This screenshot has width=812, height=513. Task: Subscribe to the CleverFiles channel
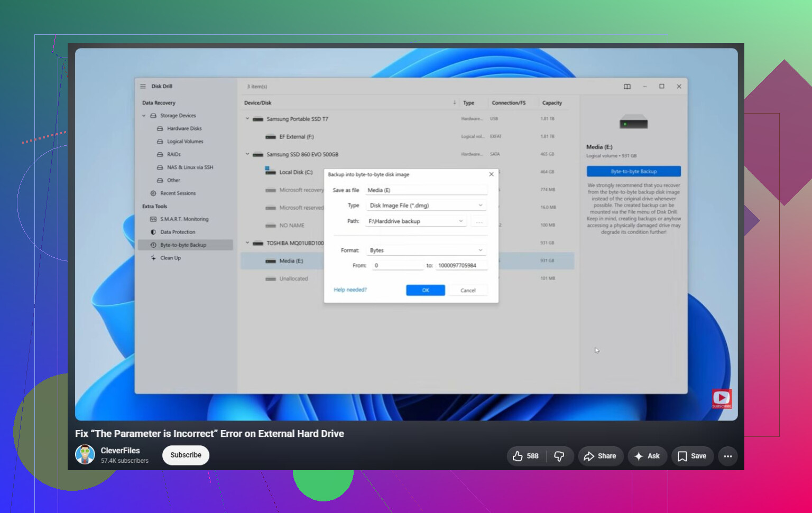[186, 455]
